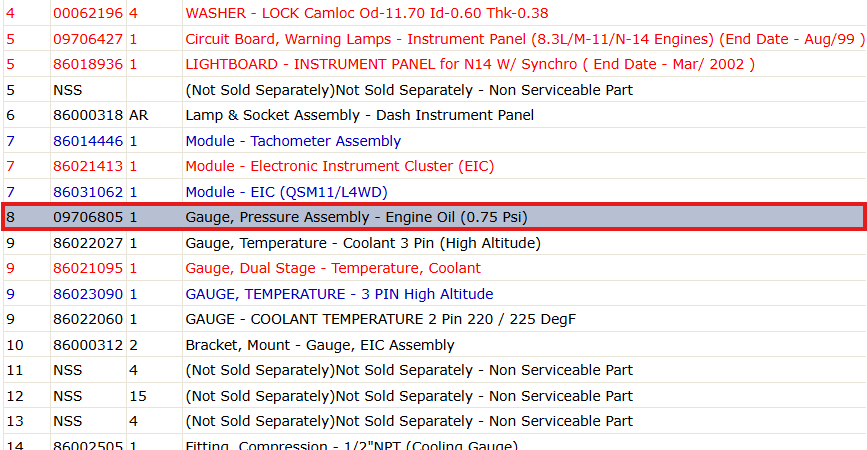This screenshot has width=867, height=450.
Task: Select LIGHTBOARD - INSTRUMENT PANEL for N14 row
Action: point(434,64)
